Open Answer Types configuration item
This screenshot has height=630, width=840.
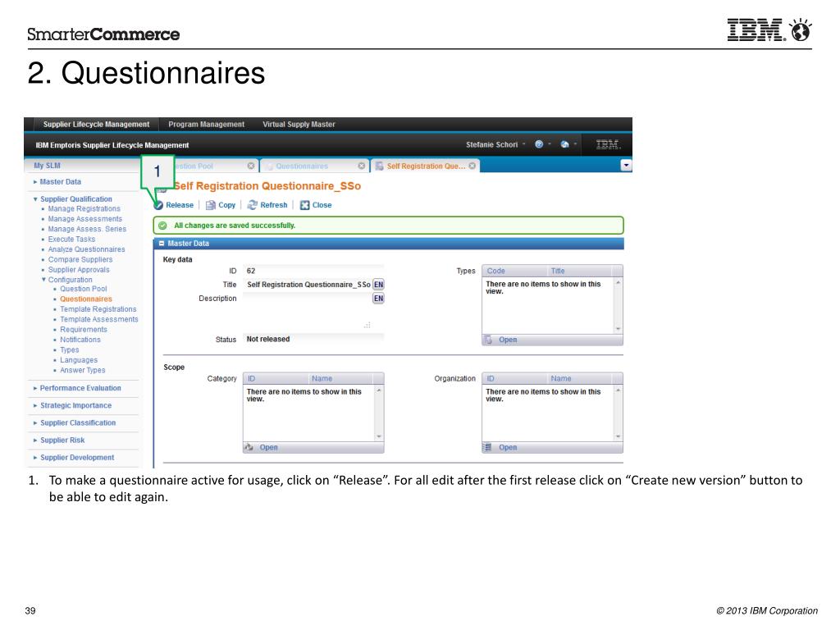83,370
